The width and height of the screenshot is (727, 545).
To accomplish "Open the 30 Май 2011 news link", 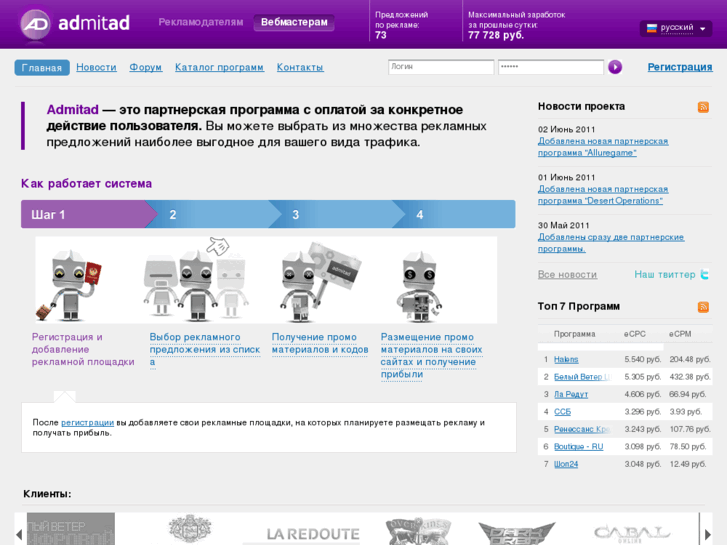I will pyautogui.click(x=611, y=243).
